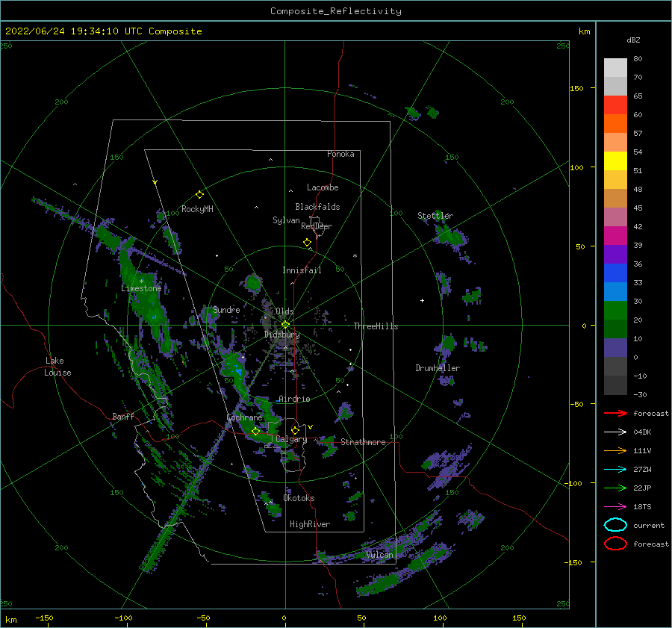Click the Drumheller town label
The image size is (672, 628).
click(x=438, y=368)
